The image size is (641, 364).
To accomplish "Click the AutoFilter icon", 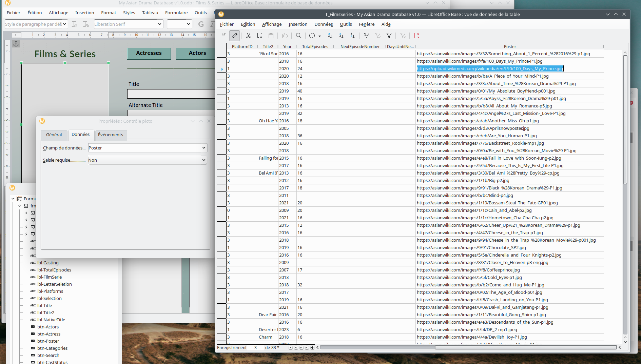I will (x=366, y=36).
